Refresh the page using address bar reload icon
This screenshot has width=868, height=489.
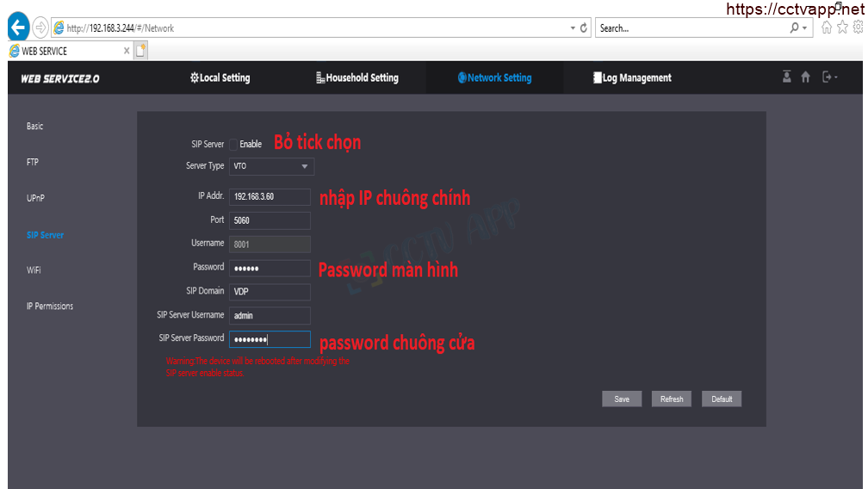tap(585, 28)
